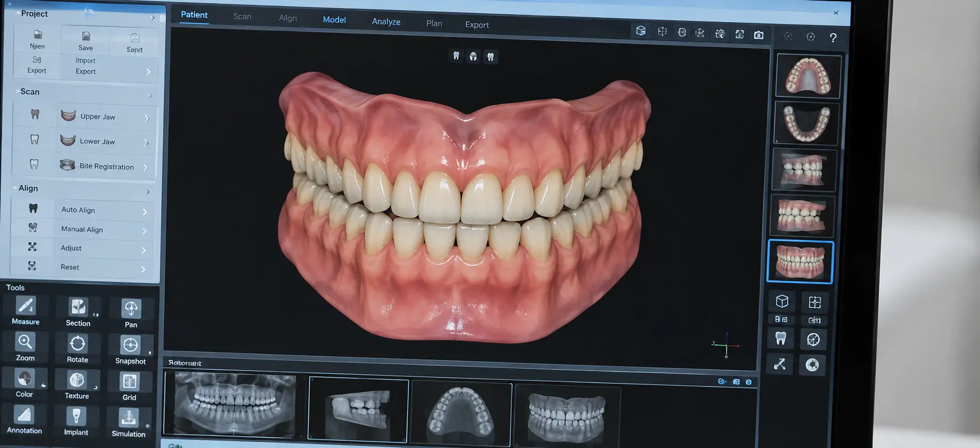This screenshot has width=980, height=448.
Task: Pick the Rotate tool
Action: (x=78, y=349)
